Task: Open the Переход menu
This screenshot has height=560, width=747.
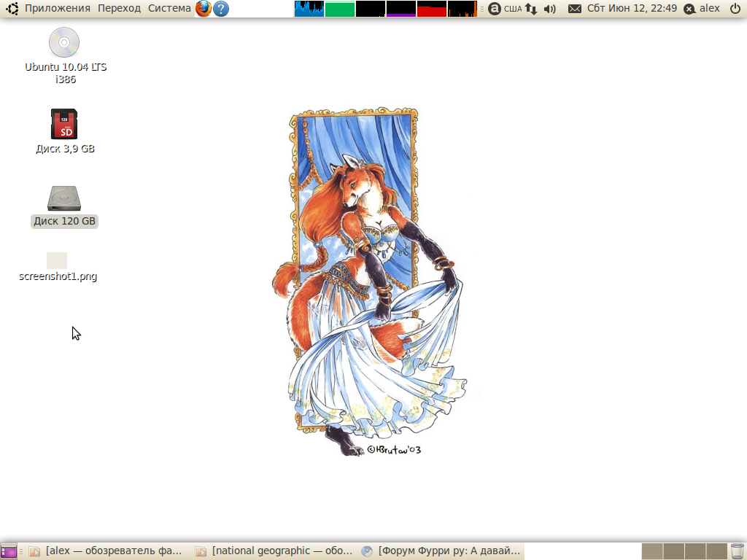Action: 119,9
